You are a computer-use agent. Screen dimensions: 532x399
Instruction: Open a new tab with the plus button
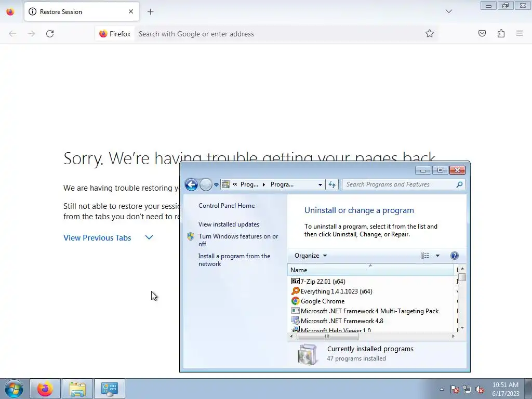coord(150,12)
